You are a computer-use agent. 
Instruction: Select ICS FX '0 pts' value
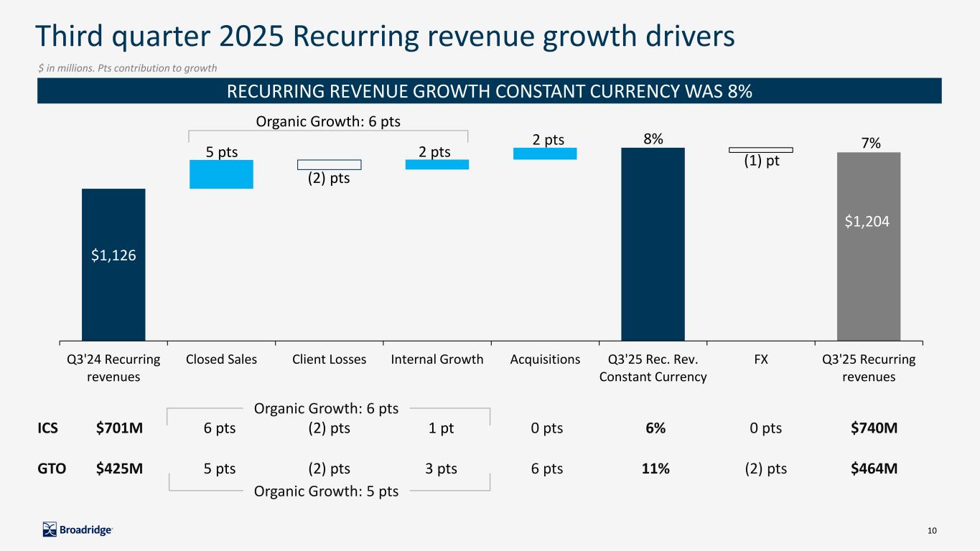pos(765,428)
